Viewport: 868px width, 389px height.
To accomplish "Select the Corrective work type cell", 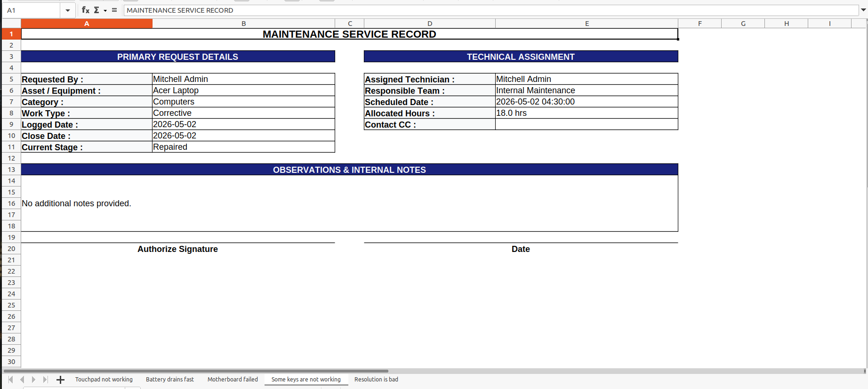I will (x=243, y=113).
